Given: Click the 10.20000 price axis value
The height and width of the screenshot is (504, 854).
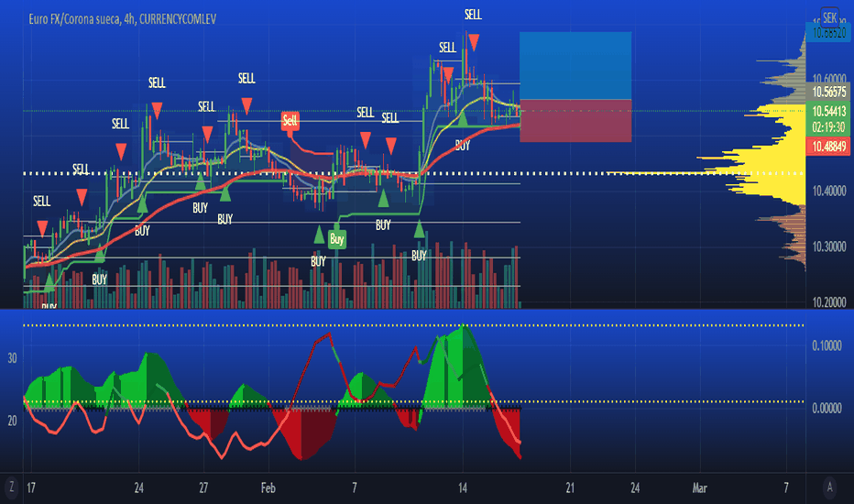Looking at the screenshot, I should 829,302.
